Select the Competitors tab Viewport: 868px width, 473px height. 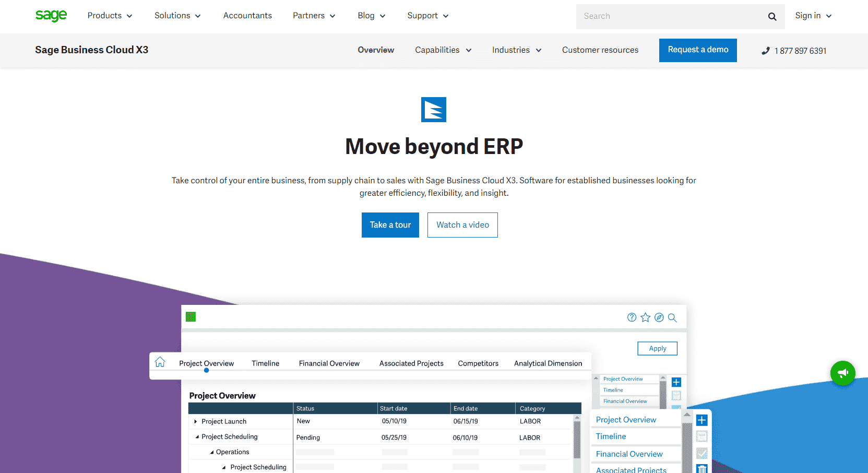tap(478, 363)
